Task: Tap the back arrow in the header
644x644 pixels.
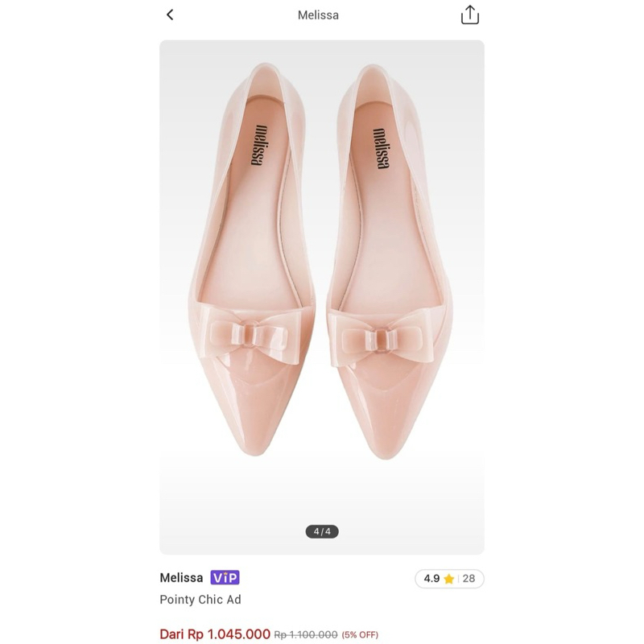Action: click(170, 14)
